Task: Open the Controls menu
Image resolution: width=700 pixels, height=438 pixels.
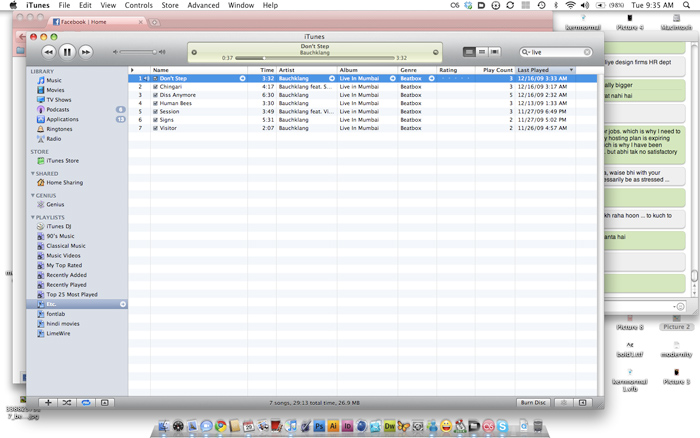Action: coord(138,5)
